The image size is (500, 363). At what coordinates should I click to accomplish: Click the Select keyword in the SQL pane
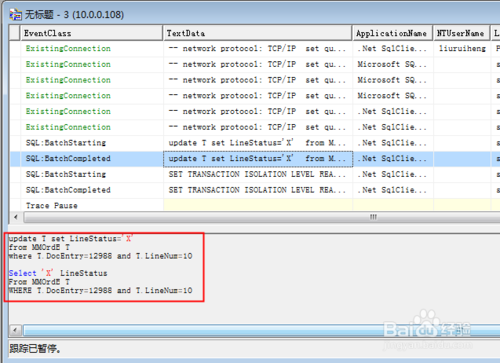(23, 273)
